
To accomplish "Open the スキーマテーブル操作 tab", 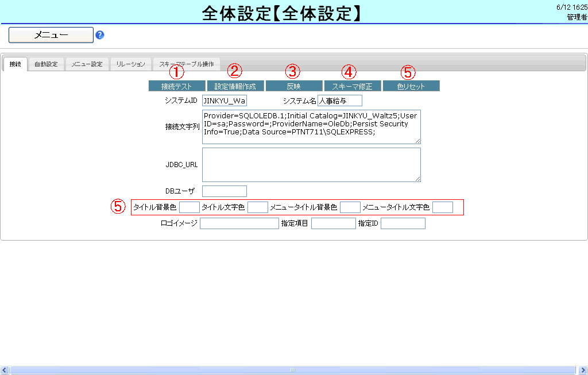I will (x=186, y=64).
